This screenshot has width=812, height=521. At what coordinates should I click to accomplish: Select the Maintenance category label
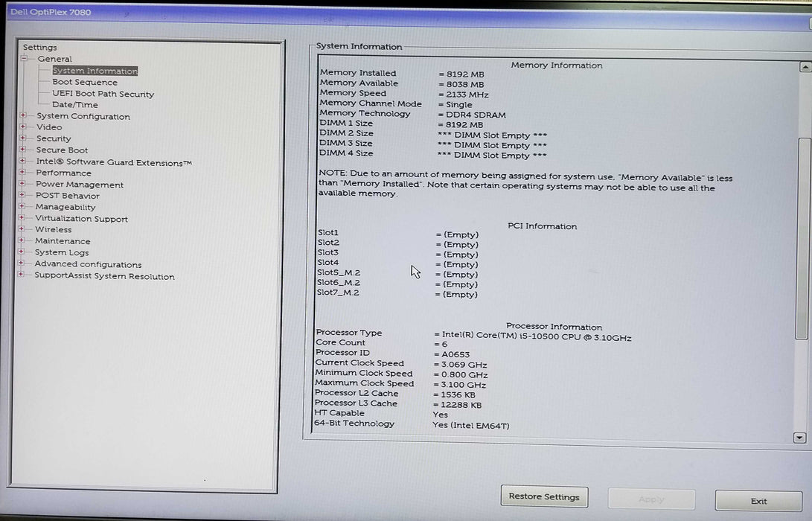coord(62,241)
